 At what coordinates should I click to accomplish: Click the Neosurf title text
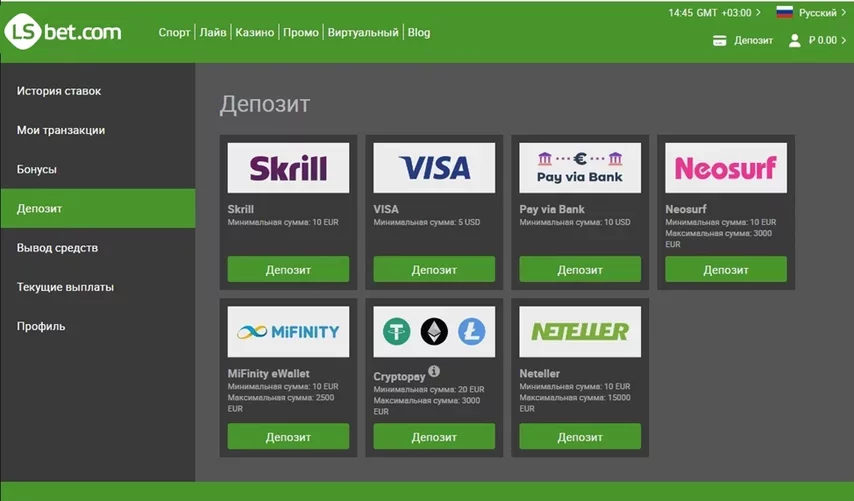[686, 209]
